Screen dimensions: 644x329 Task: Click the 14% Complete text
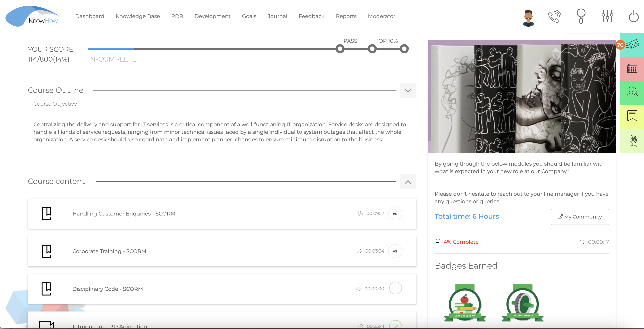(460, 242)
